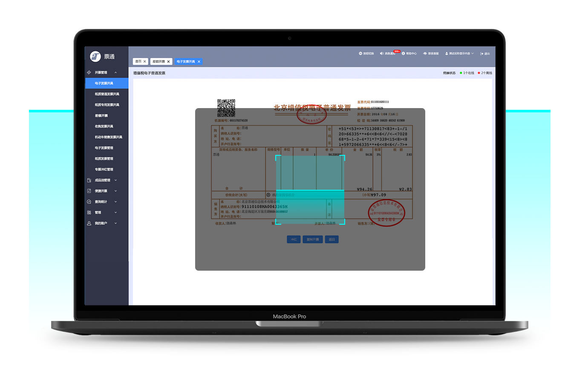
Task: Open the 测试名称显示内容 user dropdown
Action: tap(459, 54)
